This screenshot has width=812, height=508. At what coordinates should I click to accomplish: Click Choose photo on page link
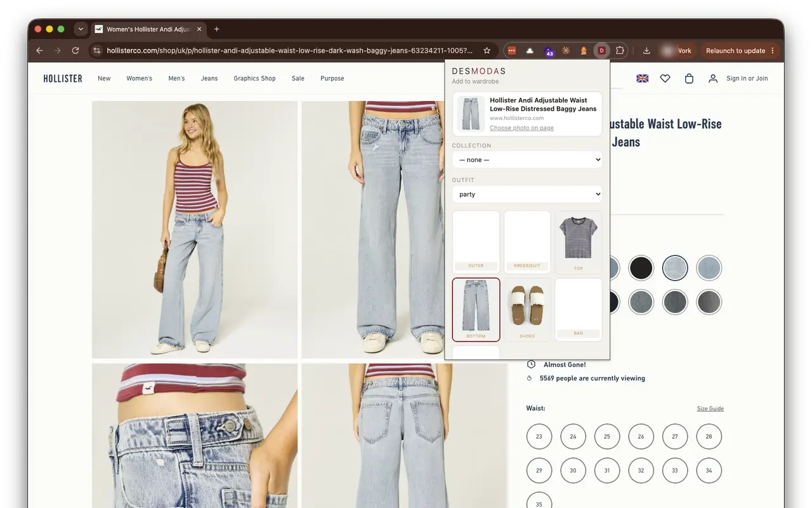point(521,128)
